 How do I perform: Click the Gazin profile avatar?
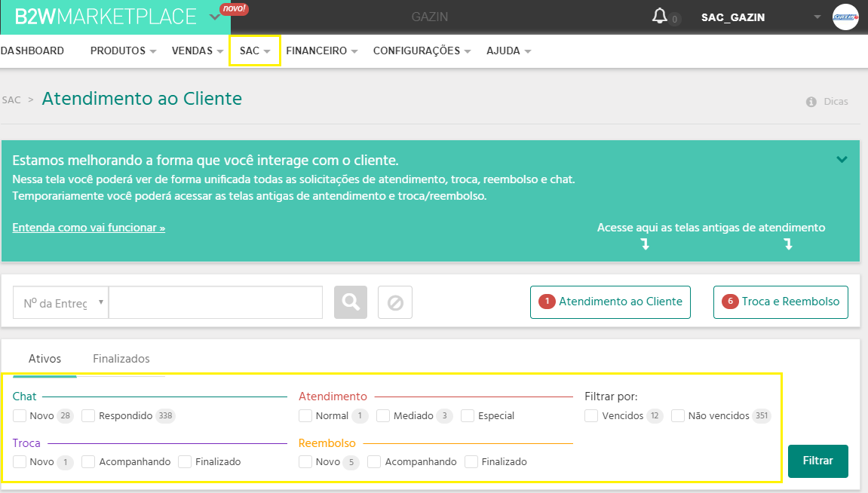(x=845, y=17)
